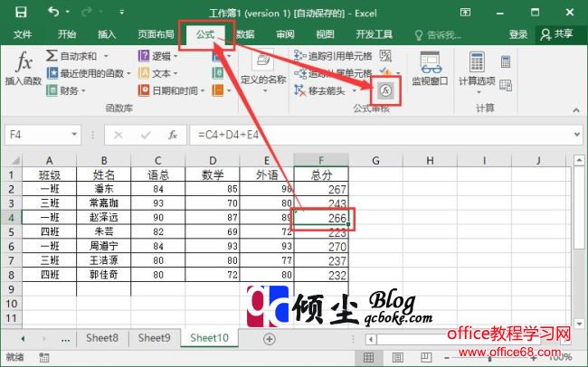Click the Name Box showing F4
The height and width of the screenshot is (367, 588).
click(37, 135)
